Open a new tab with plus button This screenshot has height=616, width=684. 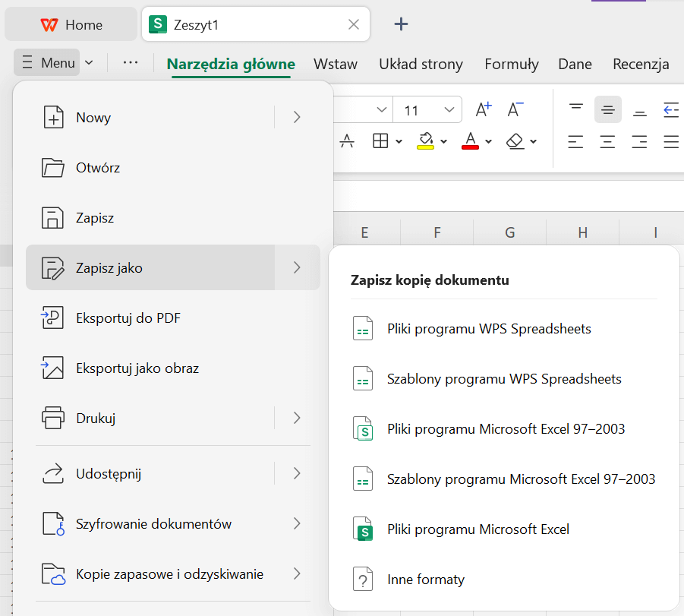click(x=402, y=24)
